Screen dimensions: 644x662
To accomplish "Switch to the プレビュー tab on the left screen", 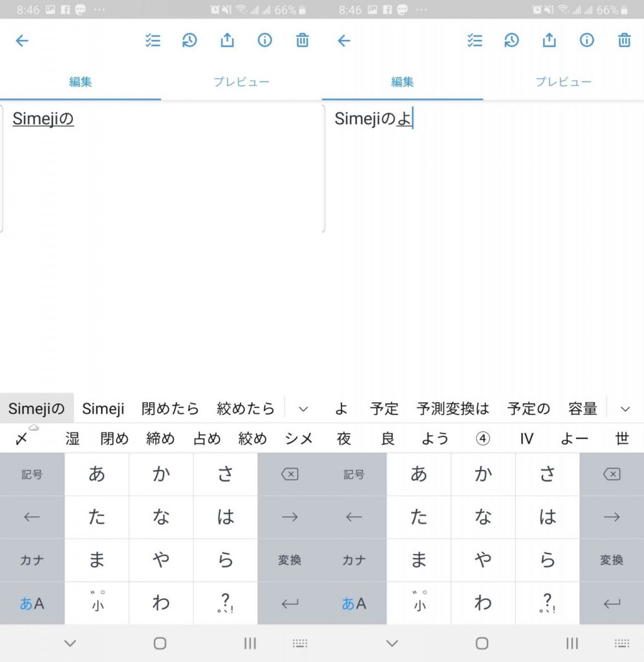I will (x=242, y=81).
